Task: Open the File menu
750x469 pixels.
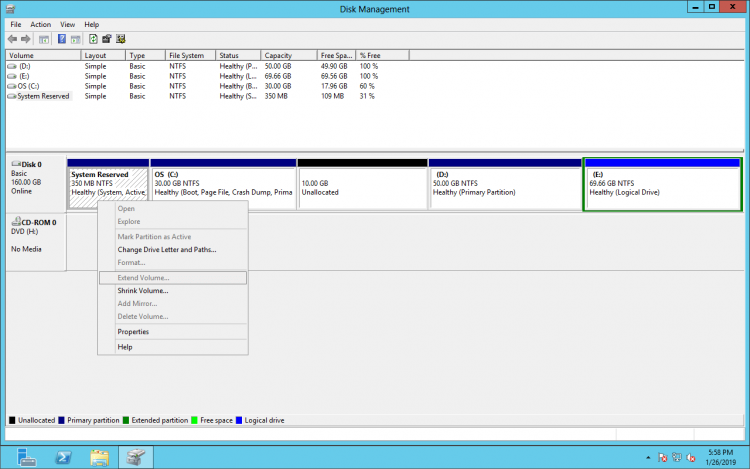Action: pos(16,24)
